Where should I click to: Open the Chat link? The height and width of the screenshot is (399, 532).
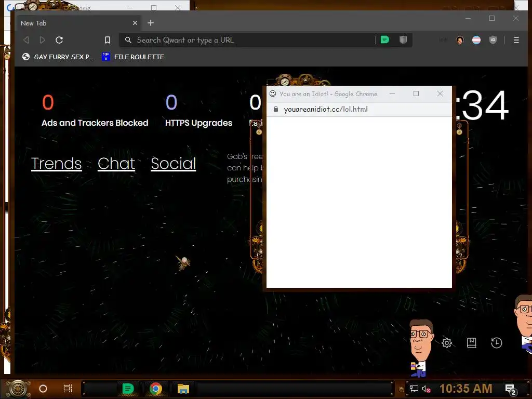[116, 164]
